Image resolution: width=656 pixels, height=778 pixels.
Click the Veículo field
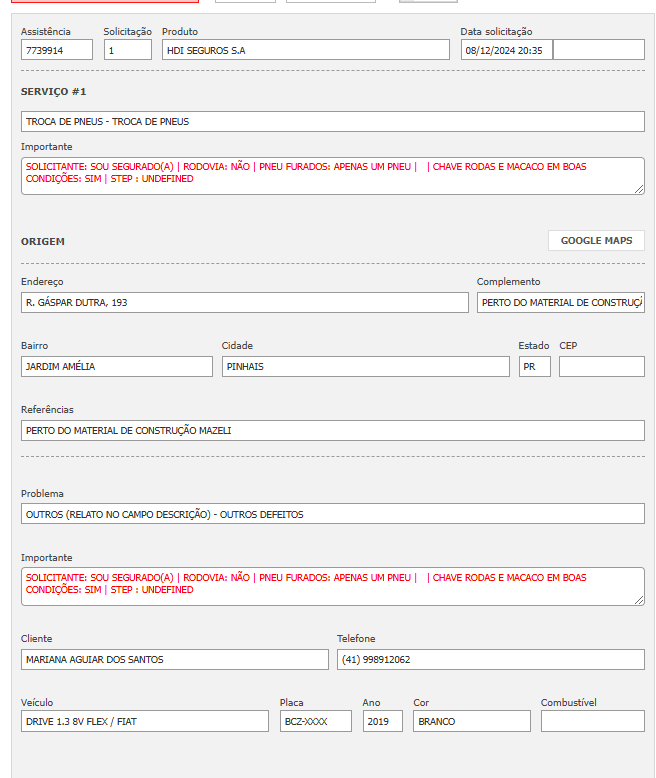pyautogui.click(x=144, y=721)
